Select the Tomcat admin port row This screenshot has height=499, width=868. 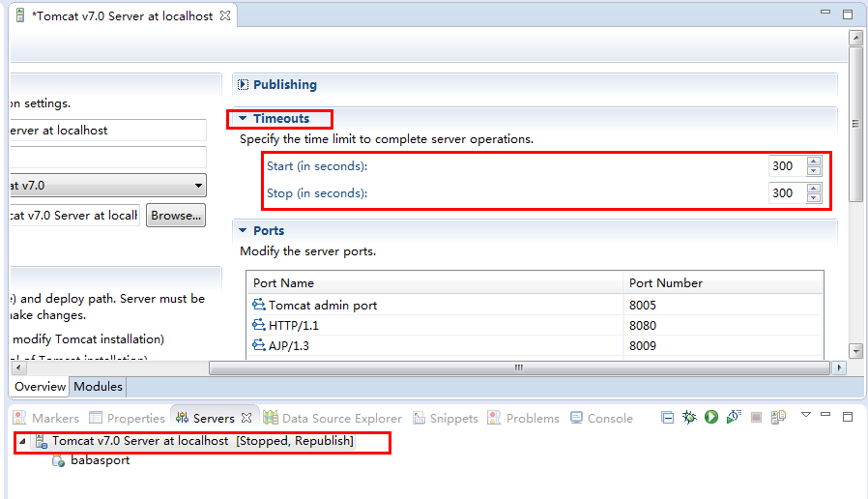click(x=535, y=305)
